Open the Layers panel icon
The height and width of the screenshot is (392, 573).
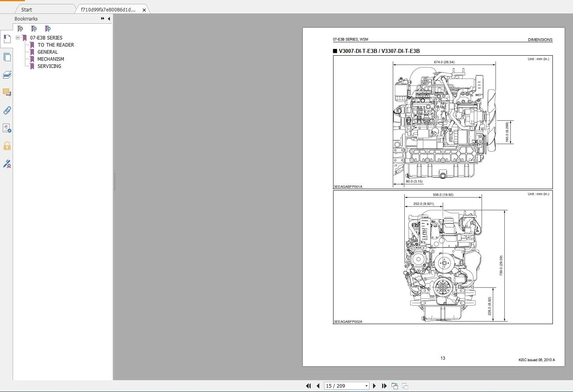point(7,75)
